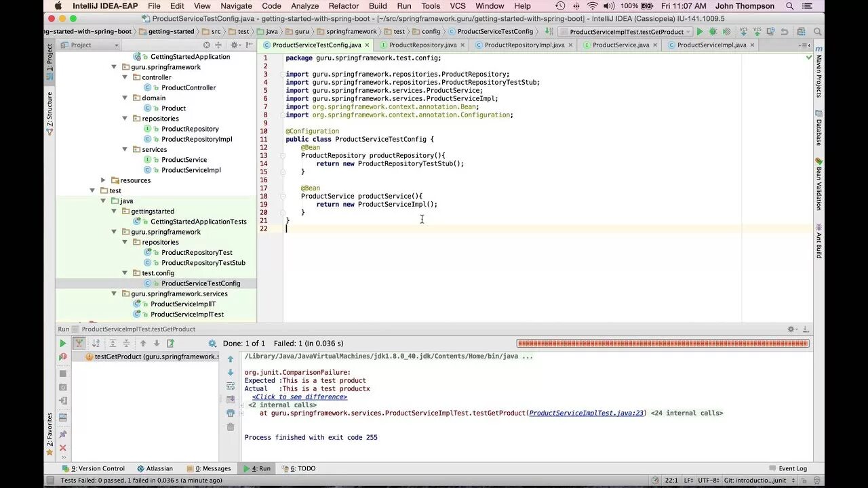
Task: Show hidden editor tabs dropdown
Action: point(806,45)
